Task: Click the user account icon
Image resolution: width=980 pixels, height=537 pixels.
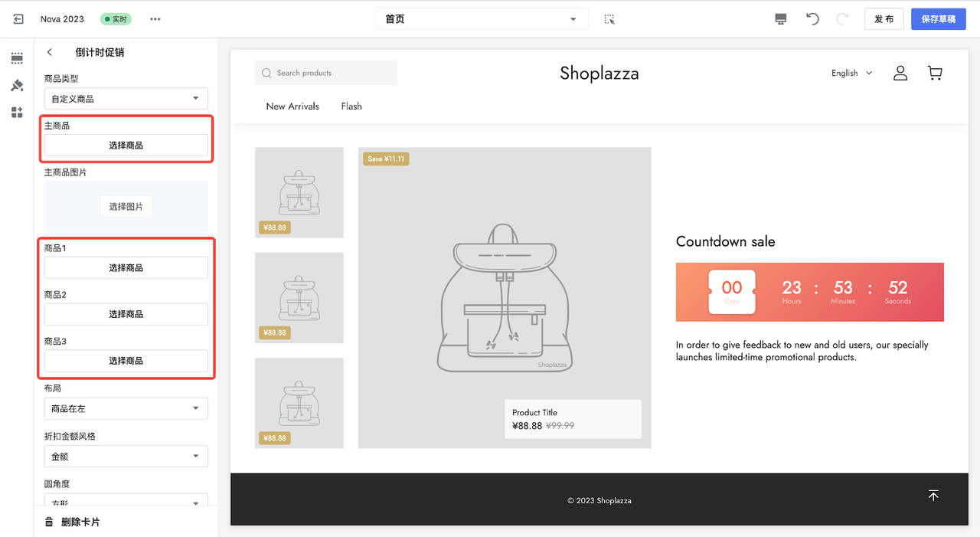Action: coord(900,73)
